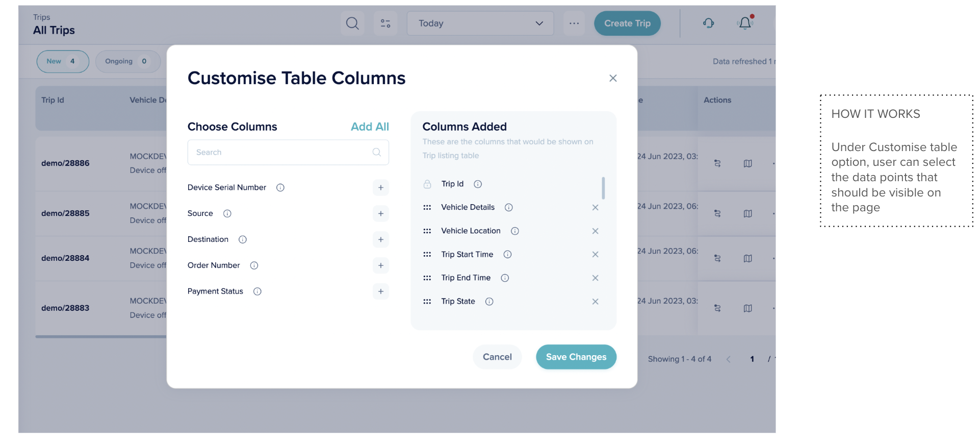The height and width of the screenshot is (444, 980).
Task: Add Order Number column using plus
Action: point(381,266)
